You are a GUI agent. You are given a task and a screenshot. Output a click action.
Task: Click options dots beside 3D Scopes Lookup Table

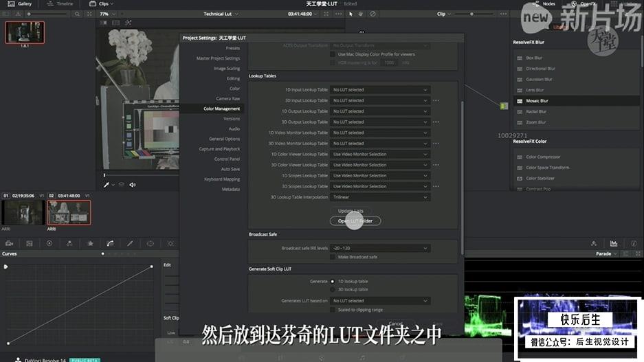click(436, 186)
